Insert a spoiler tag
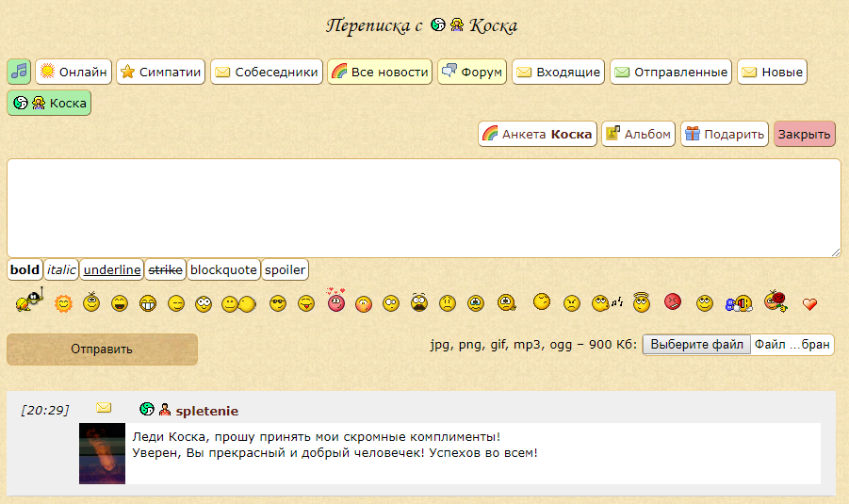The image size is (849, 504). [x=285, y=269]
